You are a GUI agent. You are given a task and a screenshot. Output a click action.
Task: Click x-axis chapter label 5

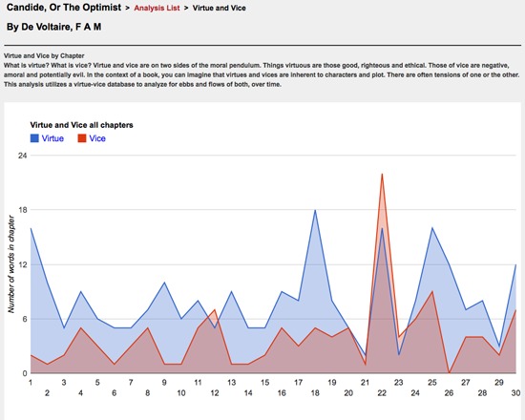(97, 383)
